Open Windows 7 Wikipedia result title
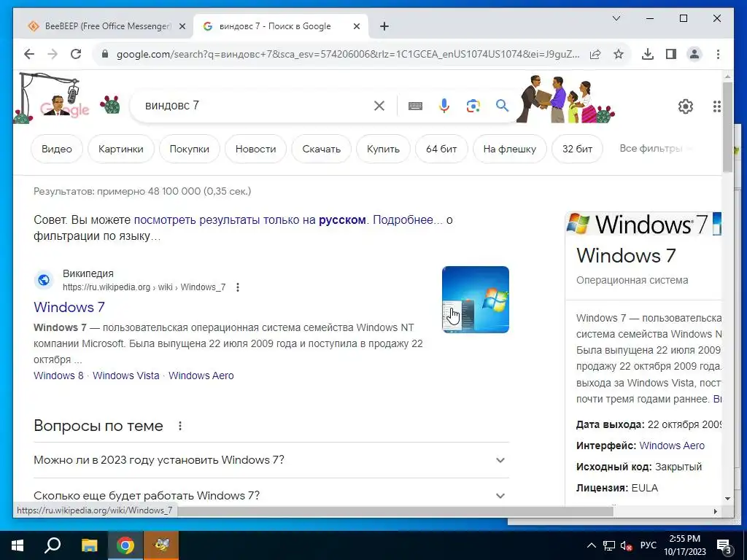This screenshot has height=560, width=747. pos(69,307)
